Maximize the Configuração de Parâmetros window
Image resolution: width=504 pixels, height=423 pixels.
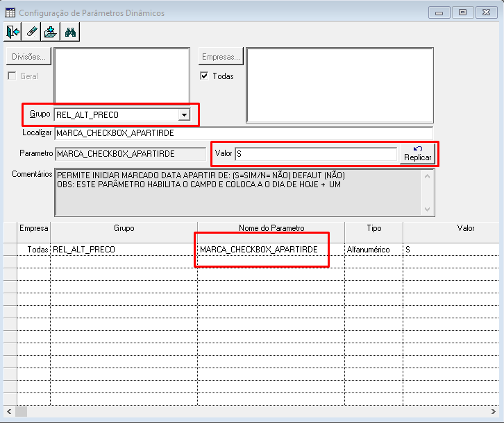462,13
